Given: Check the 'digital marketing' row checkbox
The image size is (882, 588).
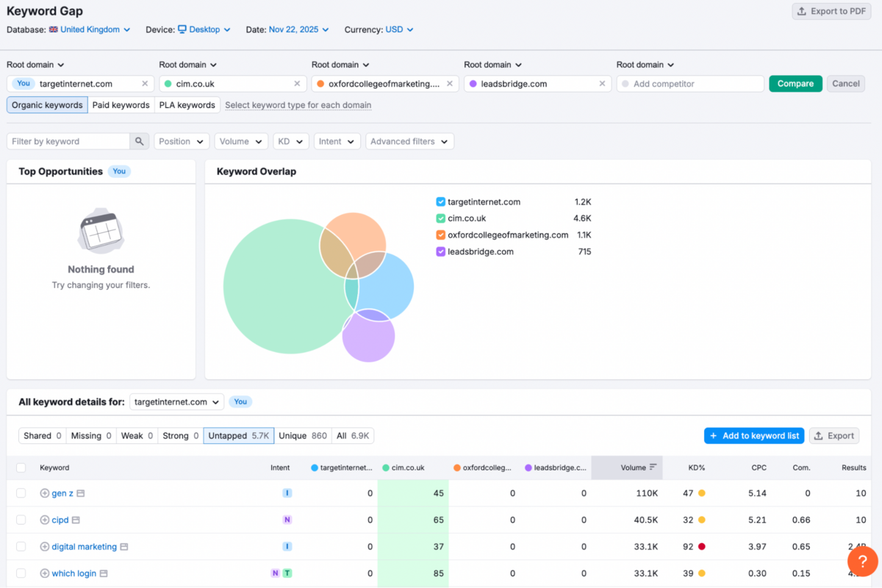Looking at the screenshot, I should [21, 547].
